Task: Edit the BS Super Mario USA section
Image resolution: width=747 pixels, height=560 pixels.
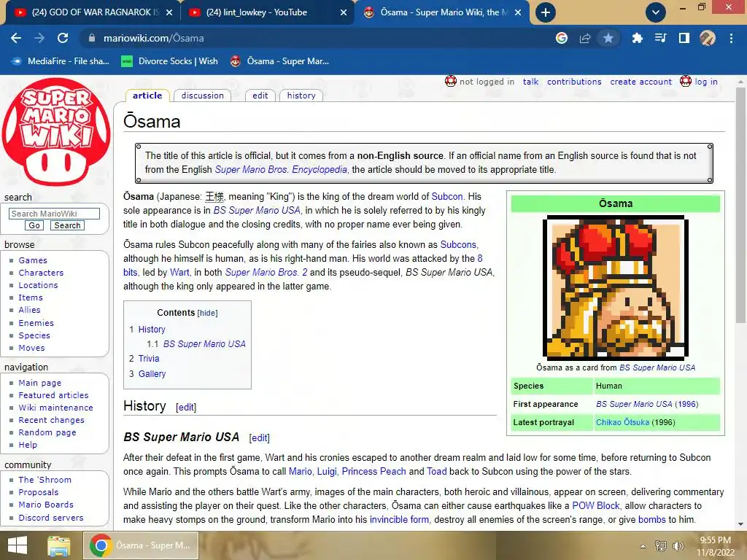Action: [x=259, y=437]
